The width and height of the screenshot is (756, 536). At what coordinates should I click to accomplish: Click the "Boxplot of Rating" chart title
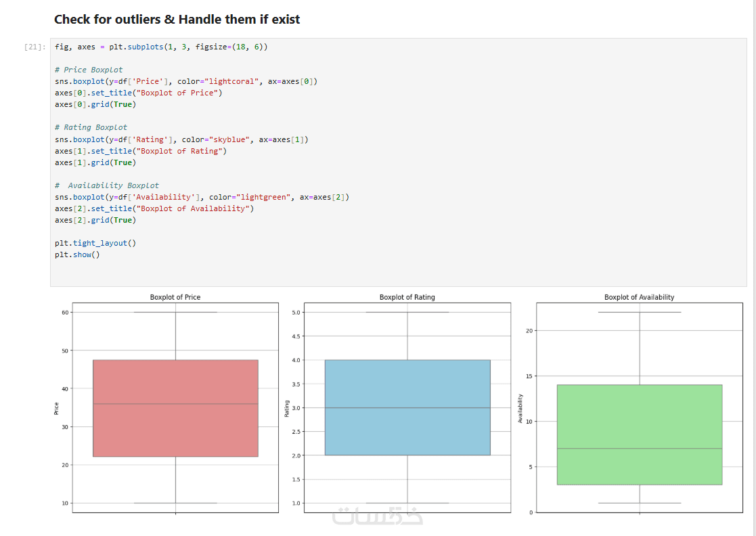[407, 297]
